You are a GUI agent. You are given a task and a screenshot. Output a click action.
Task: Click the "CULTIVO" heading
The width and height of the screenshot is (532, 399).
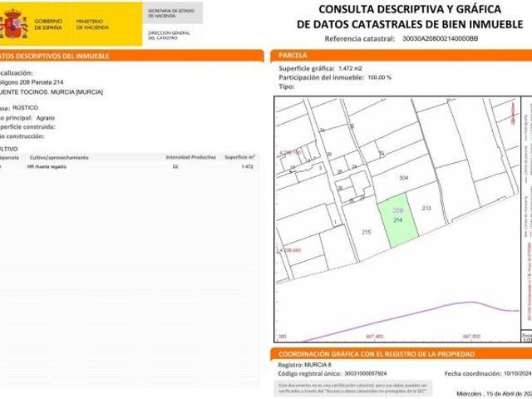coord(8,149)
